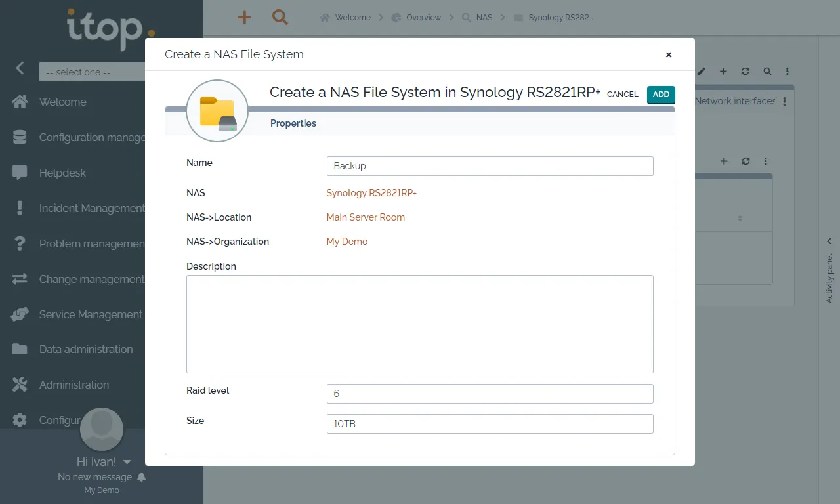Click the Description text area
The width and height of the screenshot is (840, 504).
coord(420,324)
